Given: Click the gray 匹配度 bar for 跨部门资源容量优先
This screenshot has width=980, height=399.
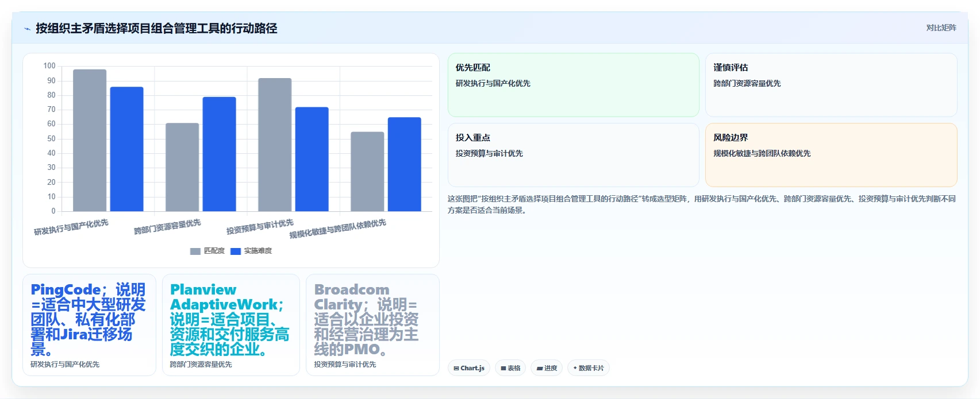Looking at the screenshot, I should [182, 167].
